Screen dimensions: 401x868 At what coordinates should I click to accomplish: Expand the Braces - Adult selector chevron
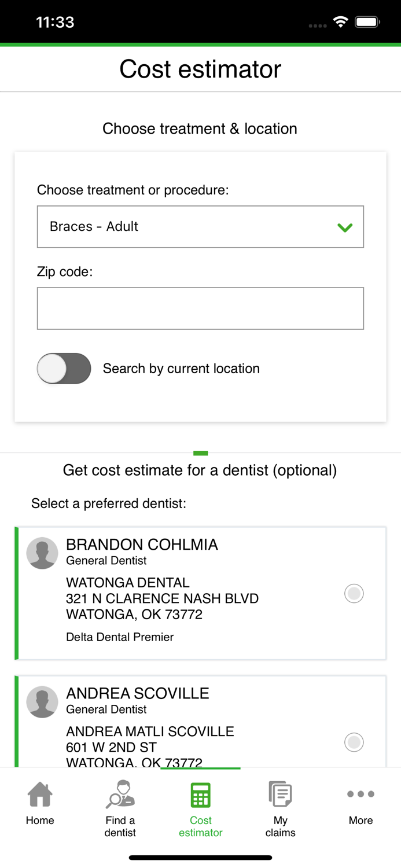(344, 227)
